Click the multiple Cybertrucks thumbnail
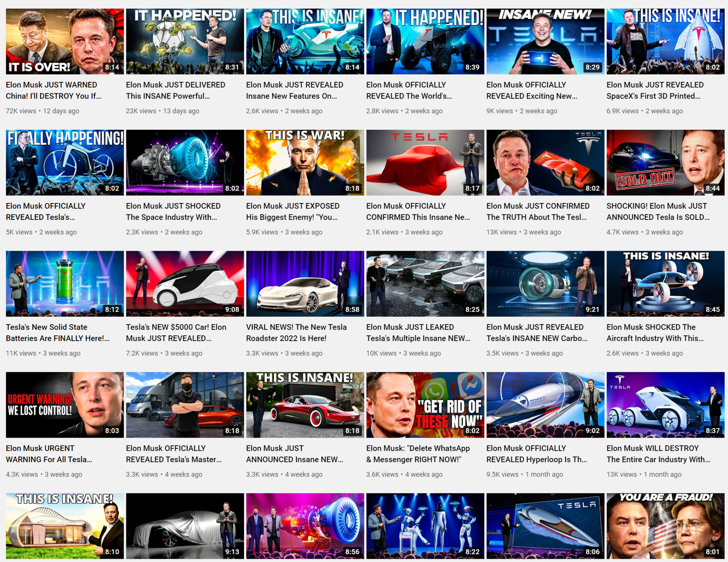Image resolution: width=728 pixels, height=562 pixels. tap(425, 284)
